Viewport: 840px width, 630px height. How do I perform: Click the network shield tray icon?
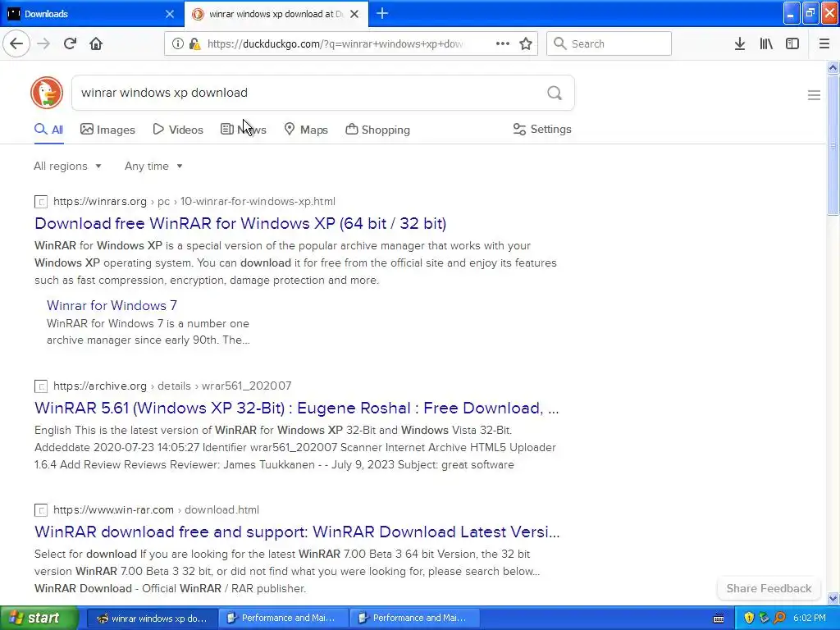click(765, 618)
